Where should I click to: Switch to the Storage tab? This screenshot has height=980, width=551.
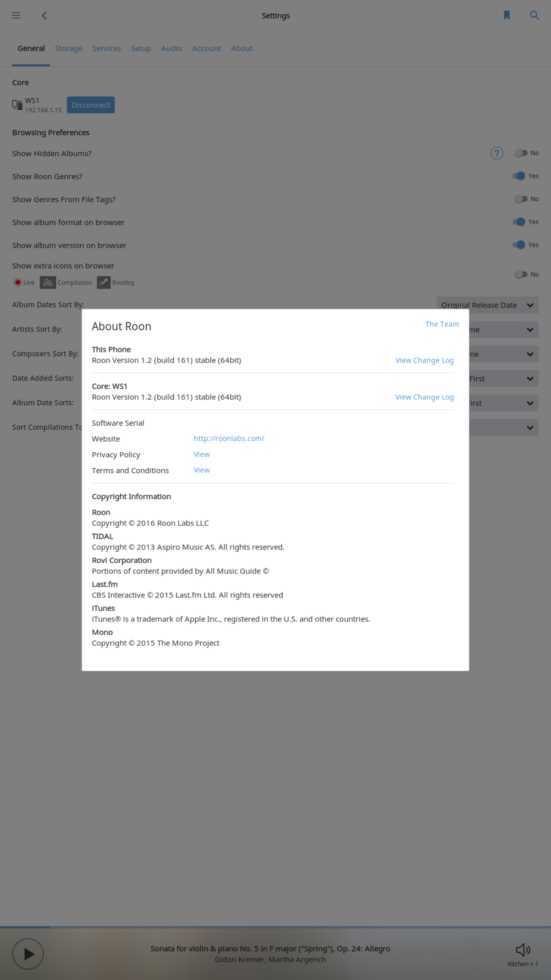point(69,48)
